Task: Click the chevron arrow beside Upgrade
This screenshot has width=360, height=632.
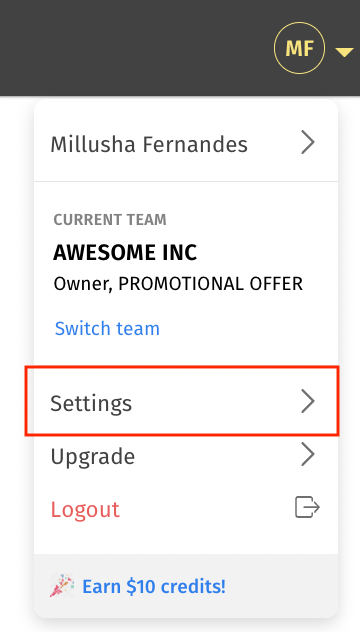Action: [x=308, y=455]
